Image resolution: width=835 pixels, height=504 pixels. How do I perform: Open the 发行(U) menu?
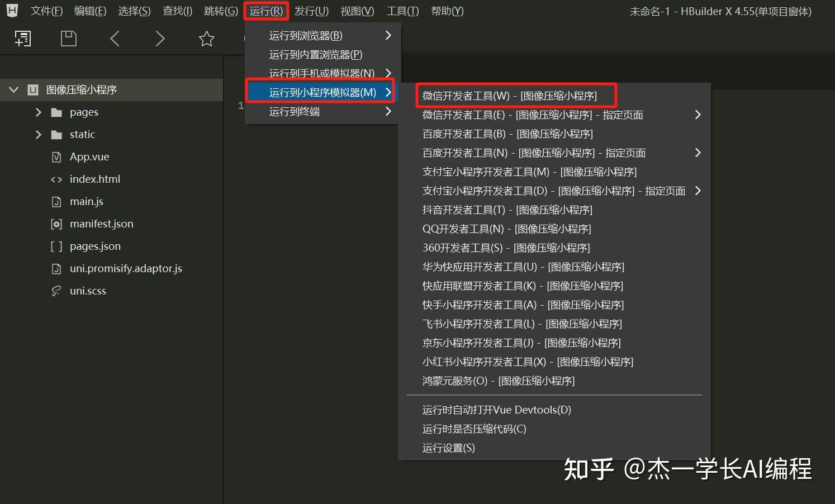pos(311,11)
